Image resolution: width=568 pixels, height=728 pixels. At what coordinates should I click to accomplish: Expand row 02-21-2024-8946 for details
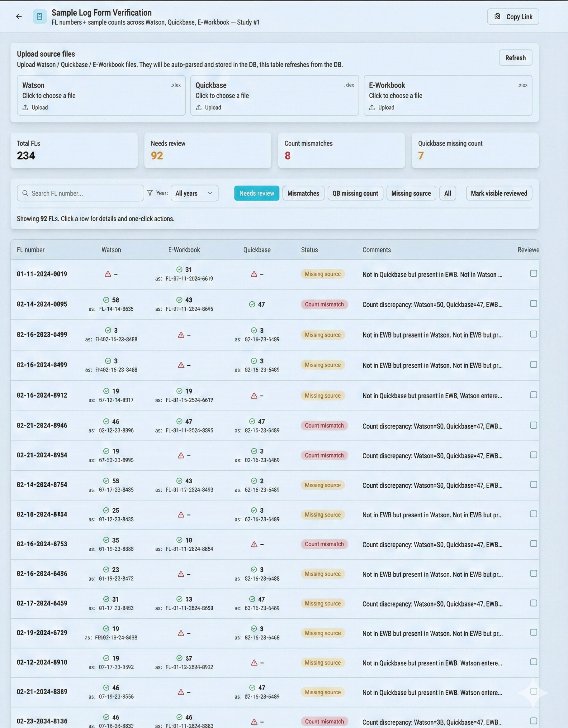pos(42,425)
